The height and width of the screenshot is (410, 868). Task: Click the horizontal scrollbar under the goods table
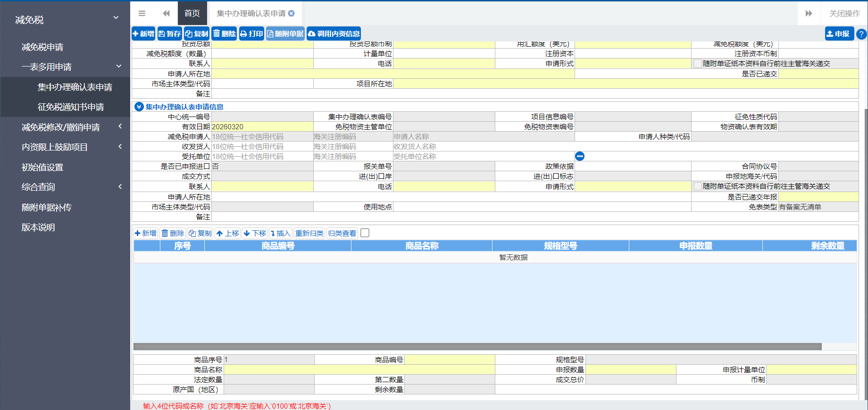(x=476, y=347)
